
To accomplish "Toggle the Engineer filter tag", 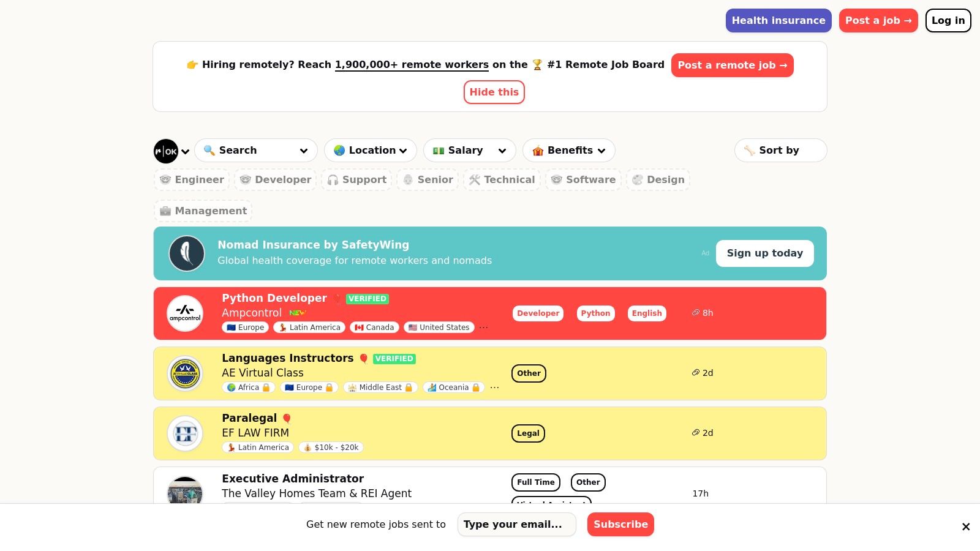I will (x=192, y=180).
